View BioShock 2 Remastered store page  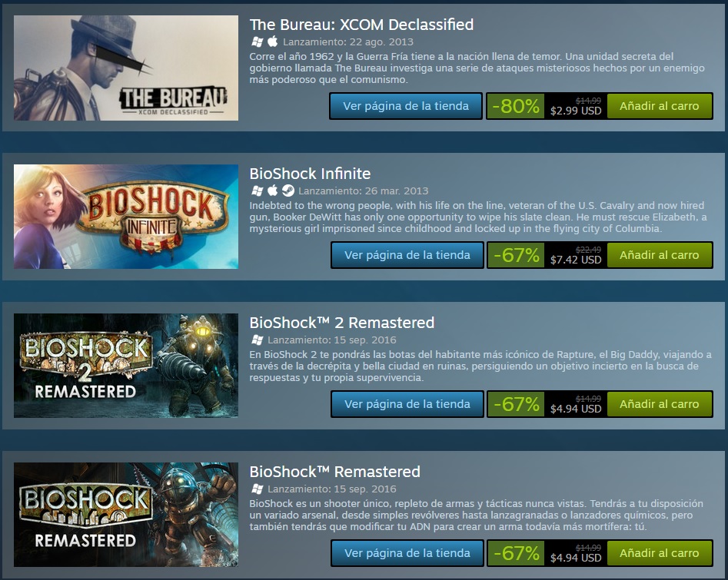[407, 404]
